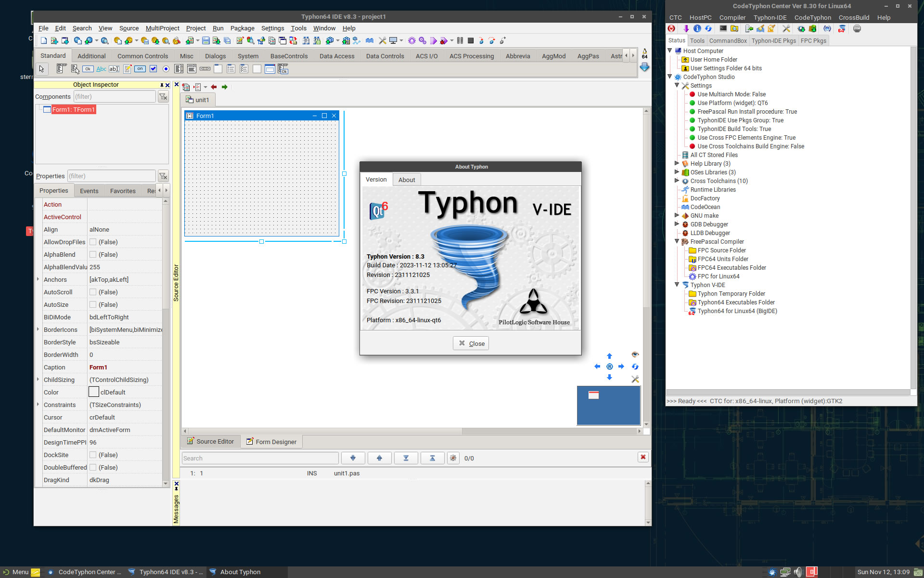Click the form designer horizontal scrollbar
The height and width of the screenshot is (578, 924).
[x=411, y=431]
